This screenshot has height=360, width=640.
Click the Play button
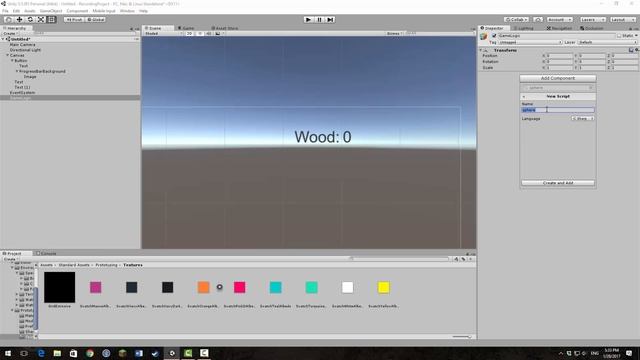(x=309, y=20)
